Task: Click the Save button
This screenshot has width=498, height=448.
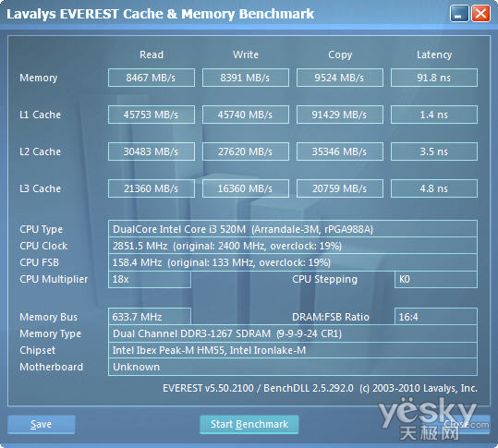Action: coord(42,424)
